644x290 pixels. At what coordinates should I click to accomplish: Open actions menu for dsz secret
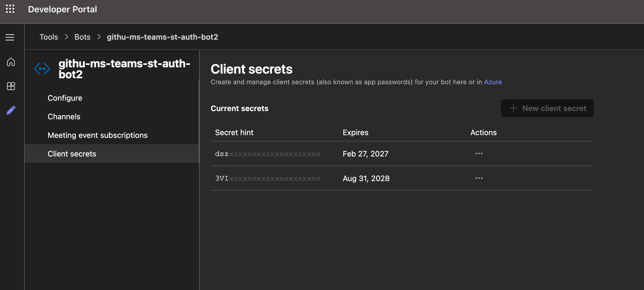click(479, 153)
